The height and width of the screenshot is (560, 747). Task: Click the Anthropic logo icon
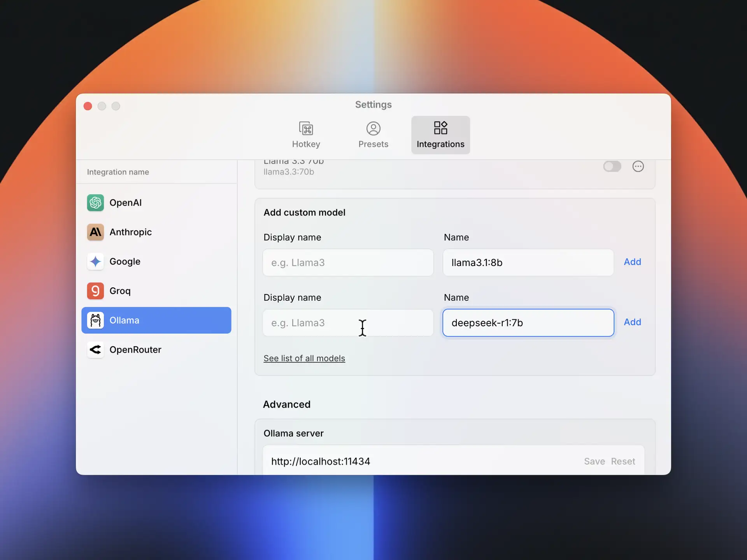[x=95, y=232]
